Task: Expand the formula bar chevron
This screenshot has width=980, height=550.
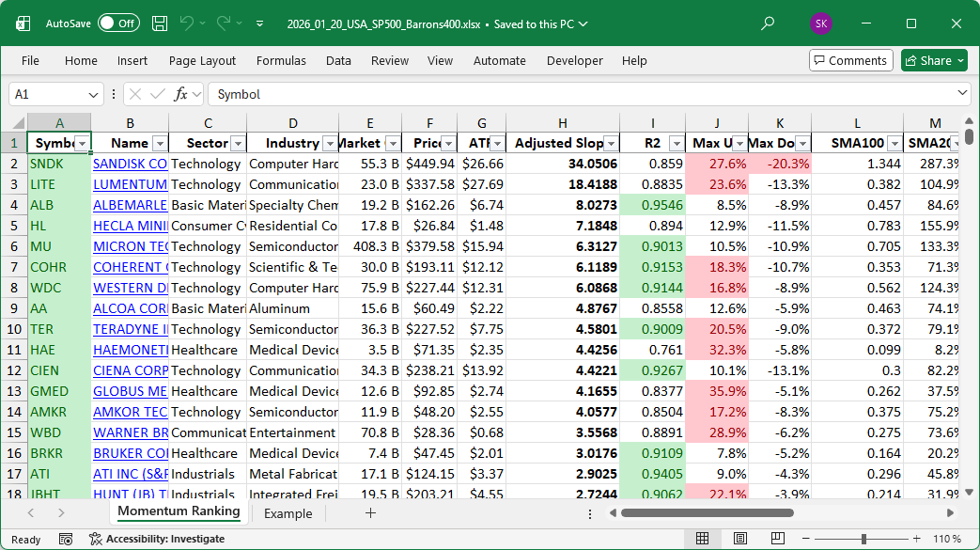Action: point(962,94)
